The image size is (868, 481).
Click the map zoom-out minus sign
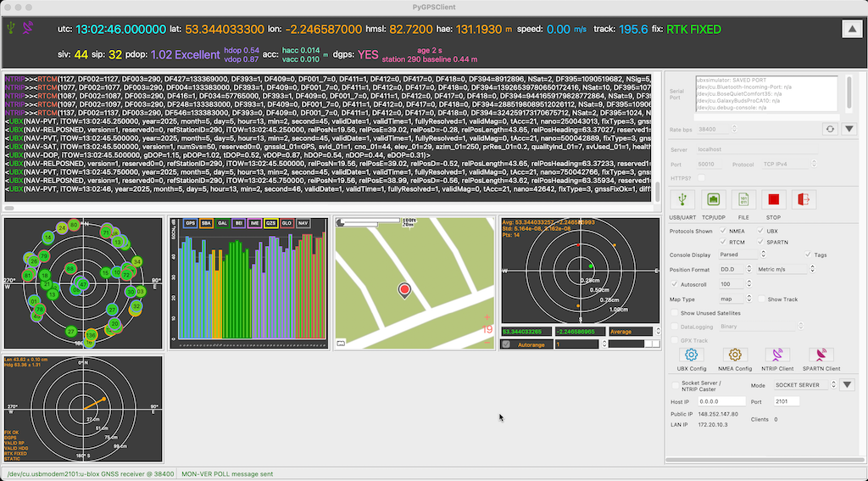pyautogui.click(x=487, y=343)
